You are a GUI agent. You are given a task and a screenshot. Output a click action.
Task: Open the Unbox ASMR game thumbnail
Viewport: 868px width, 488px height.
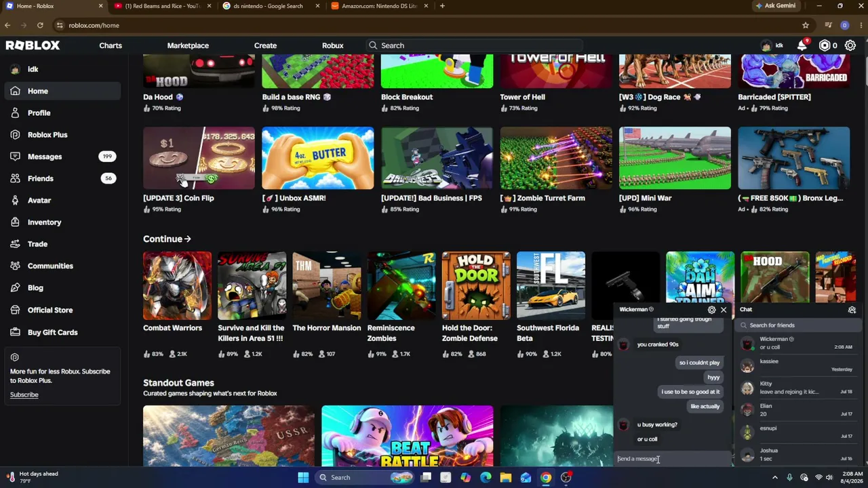point(317,158)
